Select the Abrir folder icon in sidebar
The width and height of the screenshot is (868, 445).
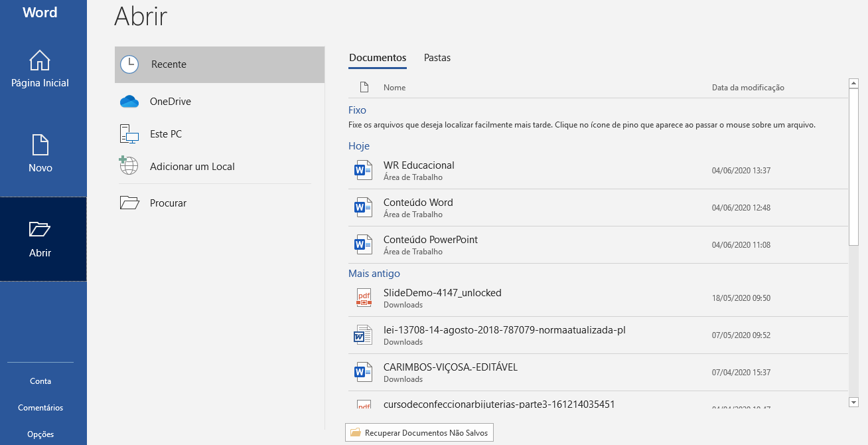(40, 229)
